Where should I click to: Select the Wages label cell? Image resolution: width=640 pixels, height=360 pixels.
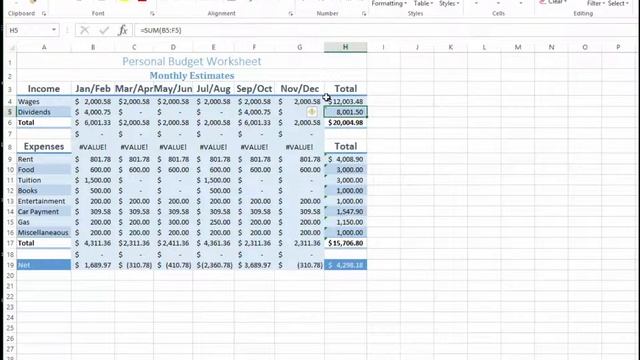(x=44, y=102)
